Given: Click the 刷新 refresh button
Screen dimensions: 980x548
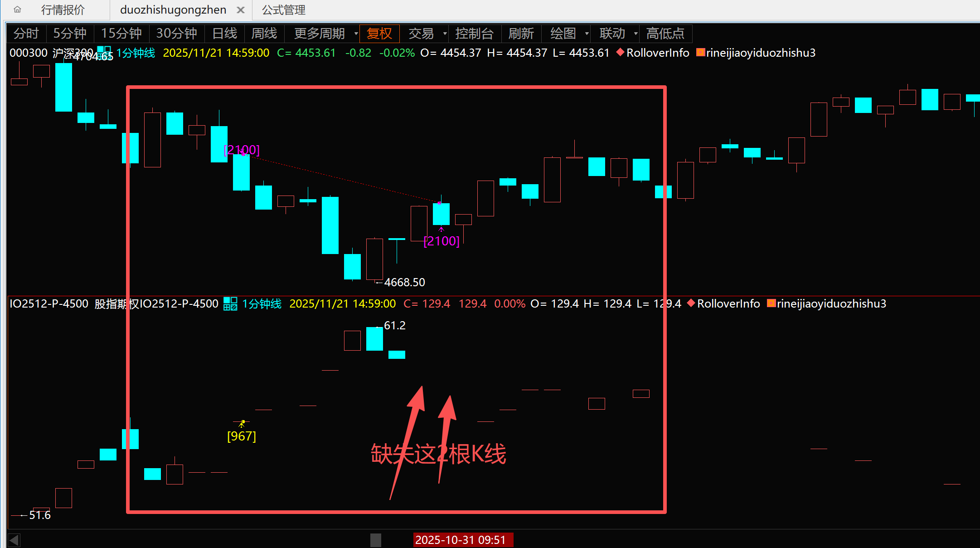Looking at the screenshot, I should click(521, 34).
